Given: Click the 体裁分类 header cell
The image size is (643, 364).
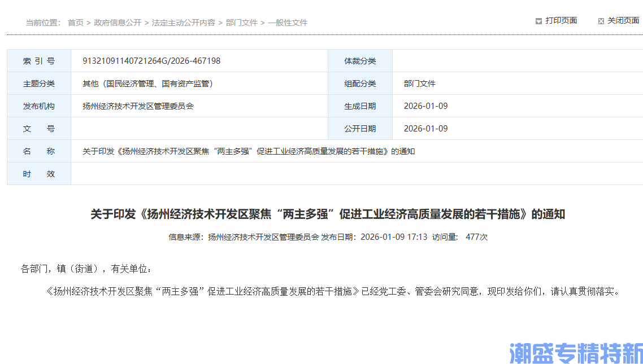Looking at the screenshot, I should coord(360,61).
